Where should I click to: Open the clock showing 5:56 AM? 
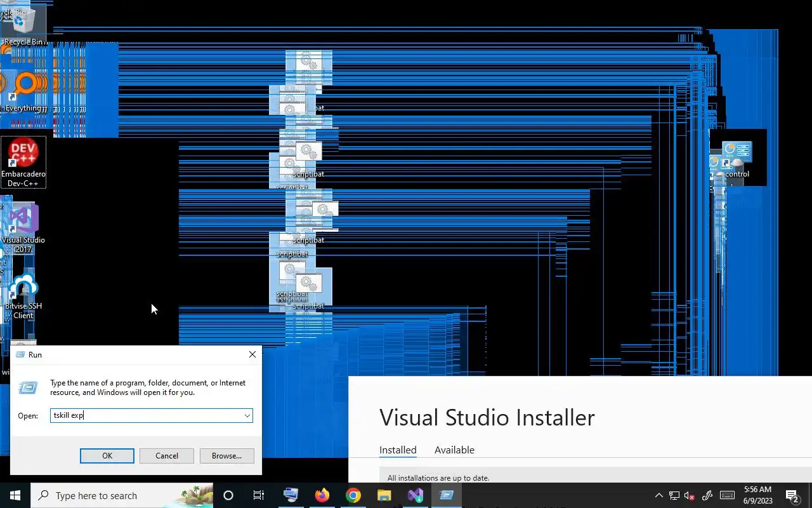click(x=758, y=495)
